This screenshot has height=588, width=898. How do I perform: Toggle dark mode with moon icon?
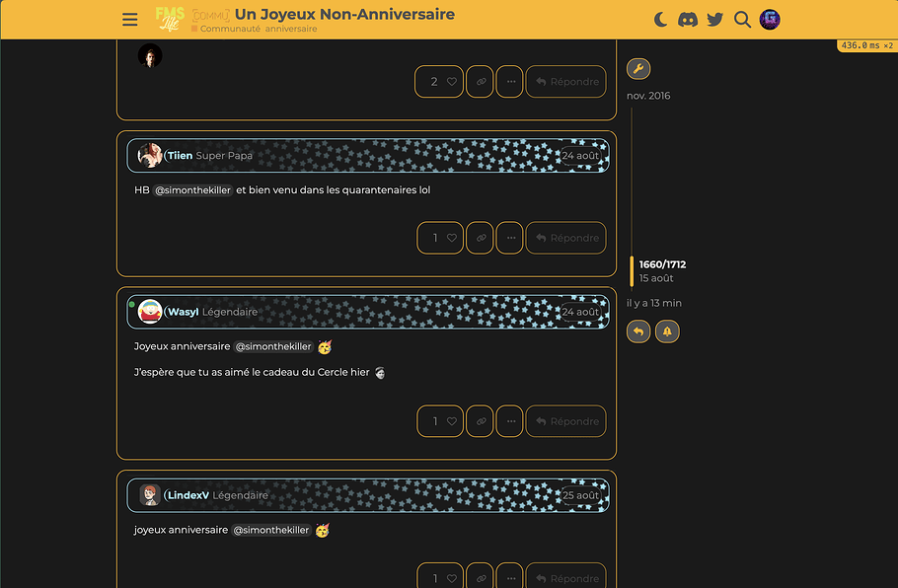tap(661, 20)
